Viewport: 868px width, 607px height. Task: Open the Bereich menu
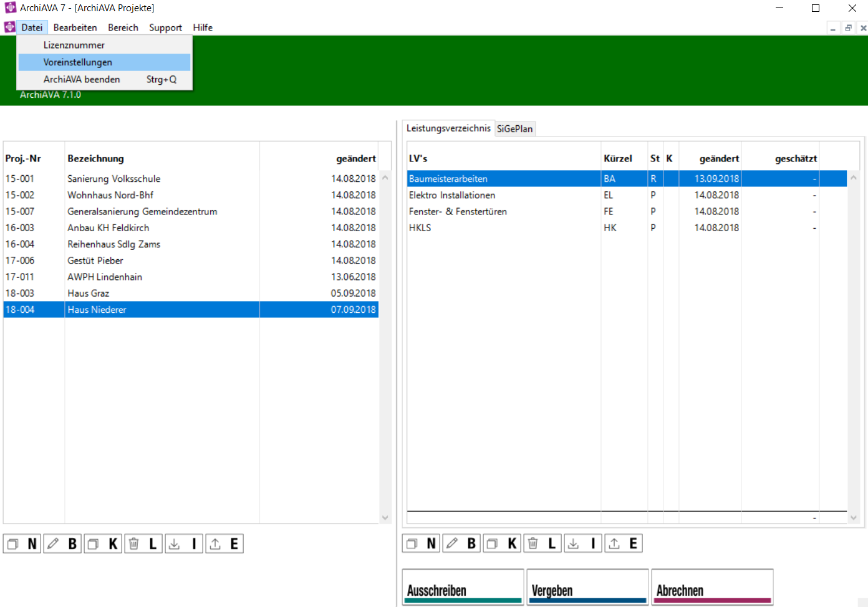coord(123,27)
